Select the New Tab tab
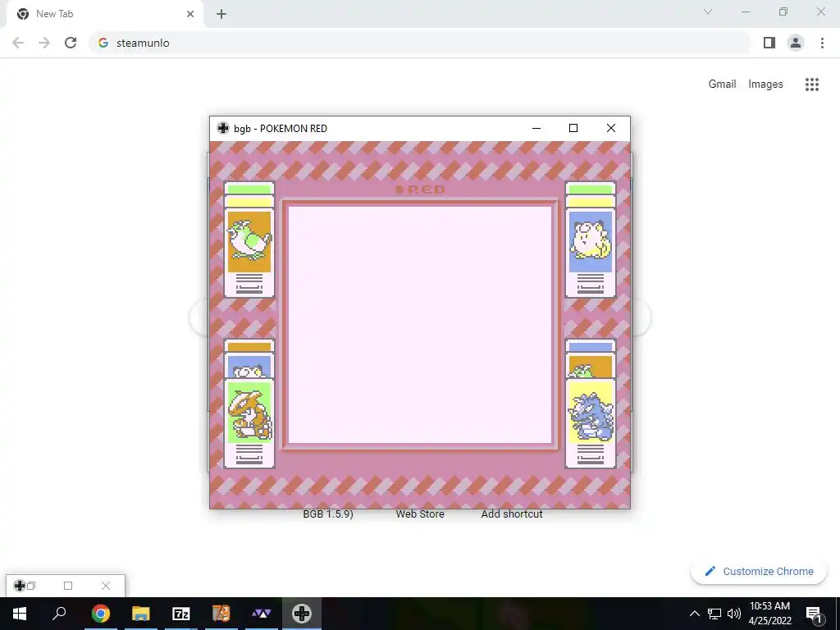The image size is (840, 630). tap(104, 14)
